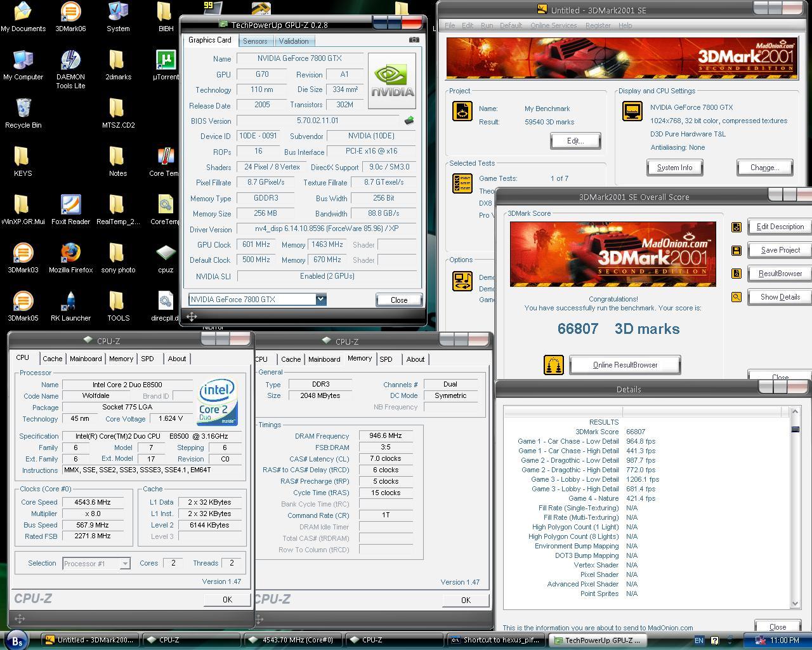Click OK in the right CPU-Z Memory window
The width and height of the screenshot is (812, 650).
point(466,600)
